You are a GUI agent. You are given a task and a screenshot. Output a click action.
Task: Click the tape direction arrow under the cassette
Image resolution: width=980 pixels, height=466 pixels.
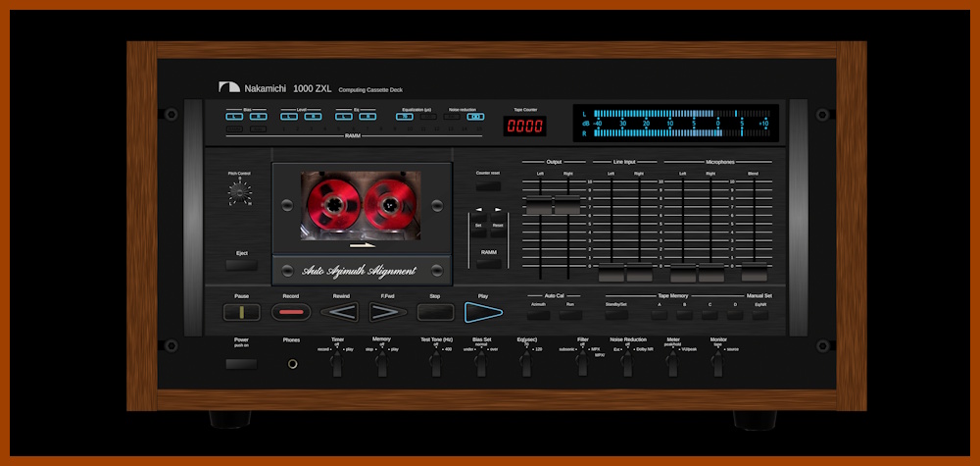coord(363,245)
